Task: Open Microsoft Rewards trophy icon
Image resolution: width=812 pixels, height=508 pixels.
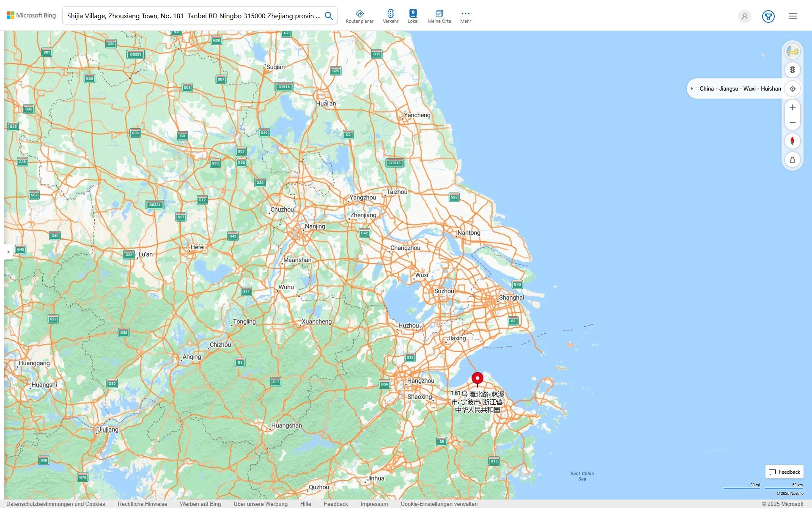Action: (x=768, y=16)
